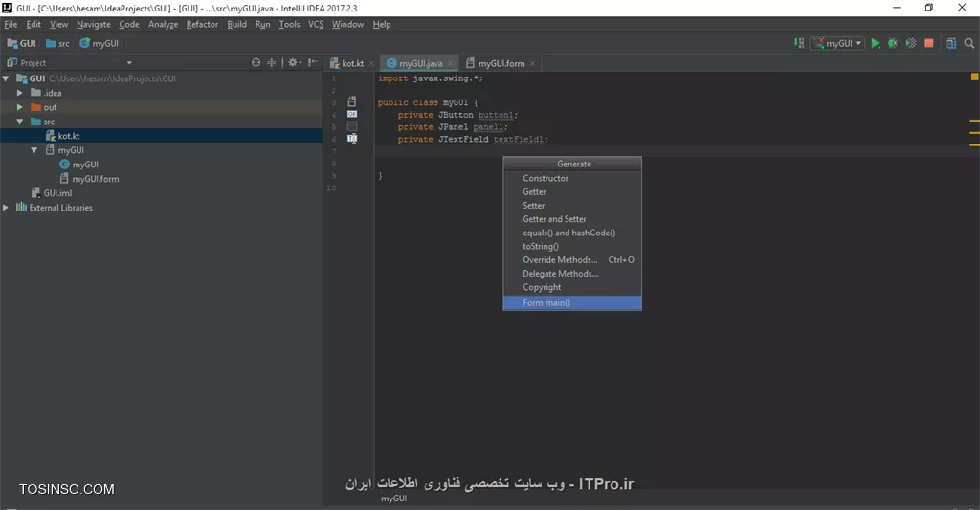
Task: Close the myGUI.form editor tab
Action: tap(532, 63)
